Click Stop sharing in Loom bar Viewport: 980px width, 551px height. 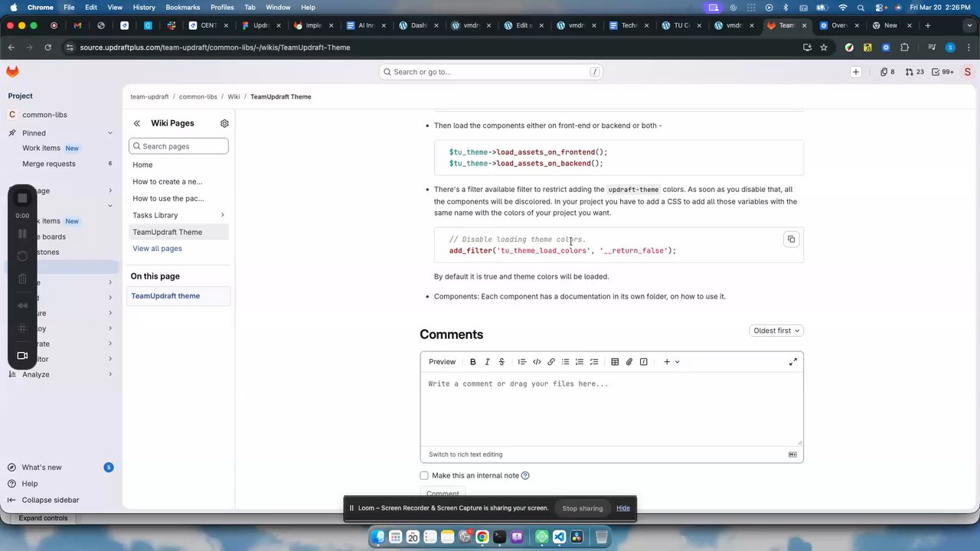coord(583,508)
